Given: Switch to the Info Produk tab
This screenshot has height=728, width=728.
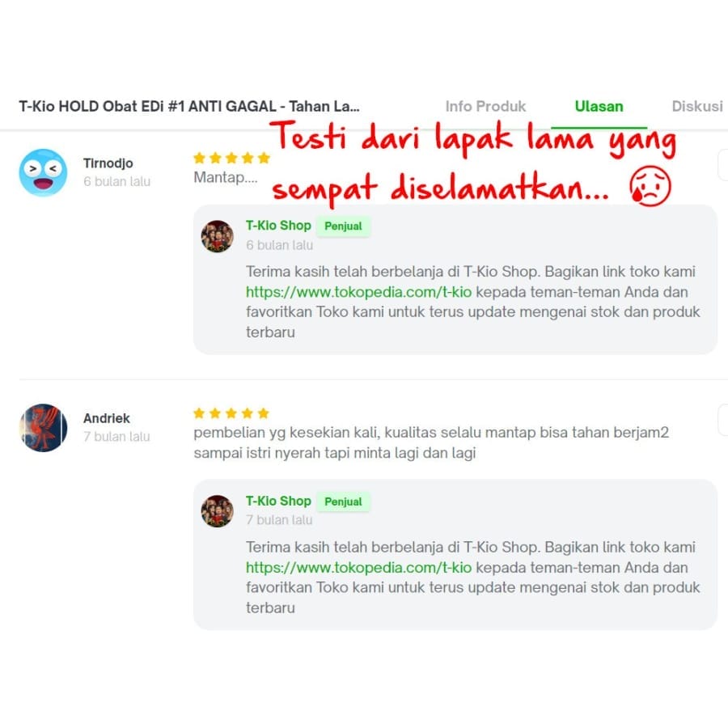Looking at the screenshot, I should click(485, 106).
